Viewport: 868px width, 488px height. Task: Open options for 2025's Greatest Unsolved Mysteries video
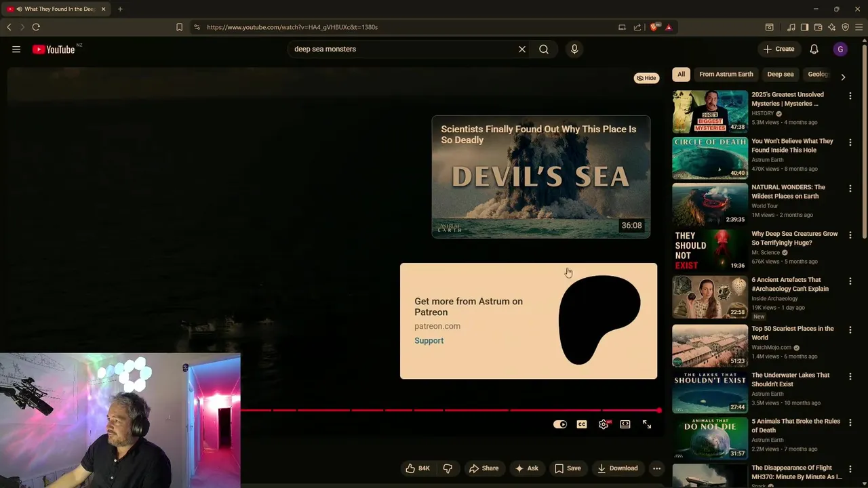coord(850,96)
